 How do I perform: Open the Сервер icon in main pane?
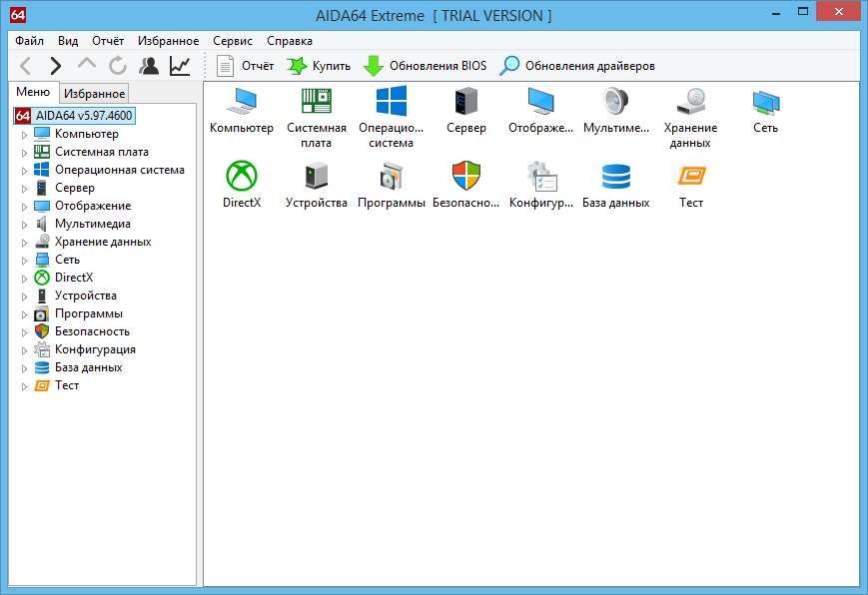pos(466,102)
